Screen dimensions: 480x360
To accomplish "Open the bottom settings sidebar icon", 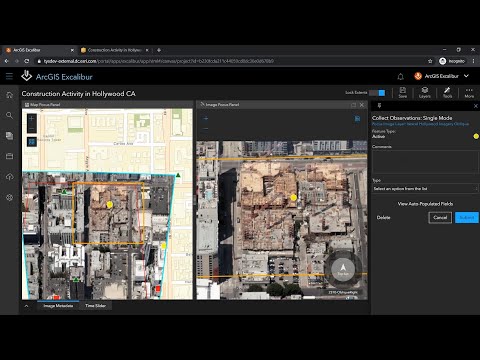I will 9,197.
